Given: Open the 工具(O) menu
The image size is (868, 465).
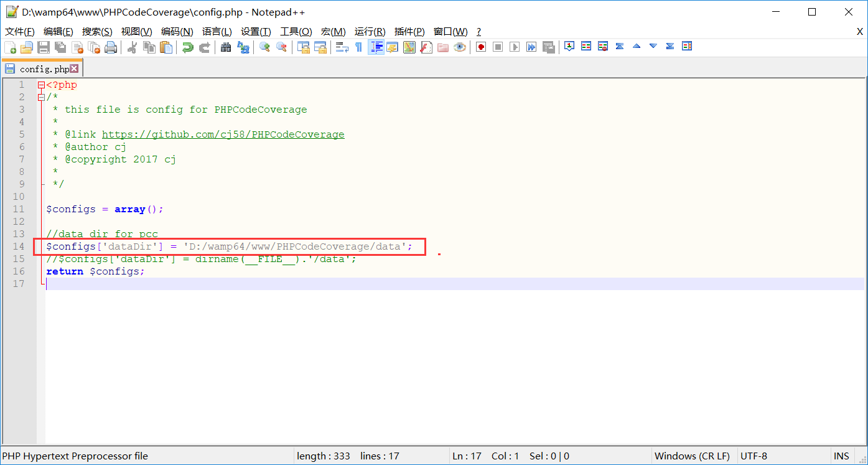Looking at the screenshot, I should click(x=296, y=32).
